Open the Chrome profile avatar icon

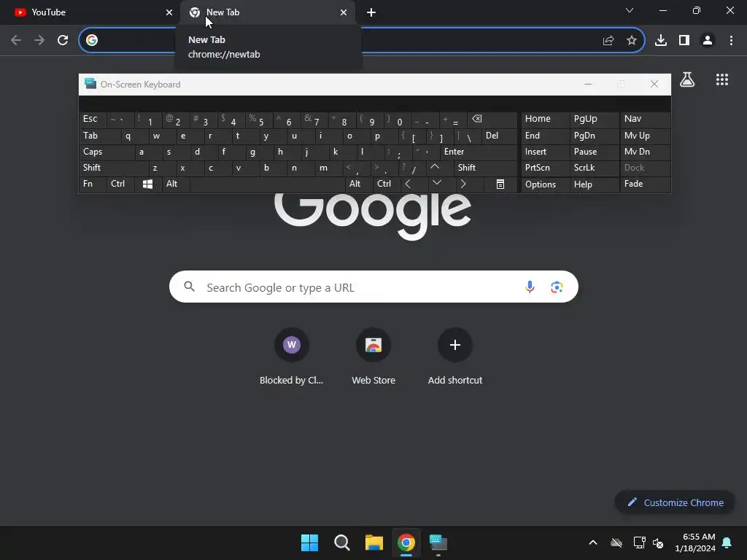point(708,41)
